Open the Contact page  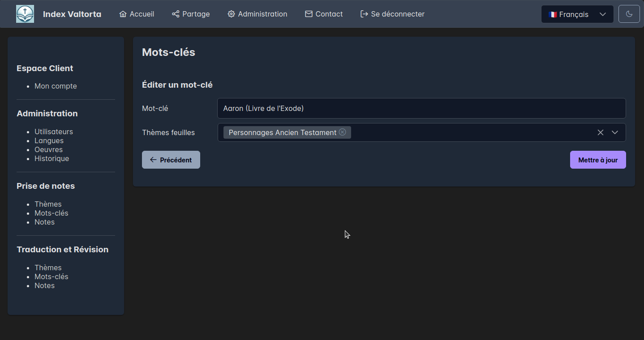click(324, 14)
